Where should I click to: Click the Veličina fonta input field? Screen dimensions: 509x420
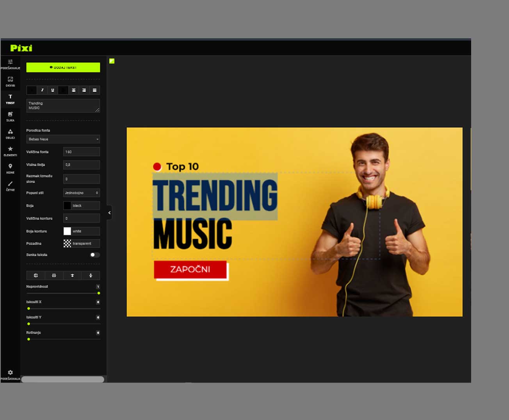coord(81,152)
